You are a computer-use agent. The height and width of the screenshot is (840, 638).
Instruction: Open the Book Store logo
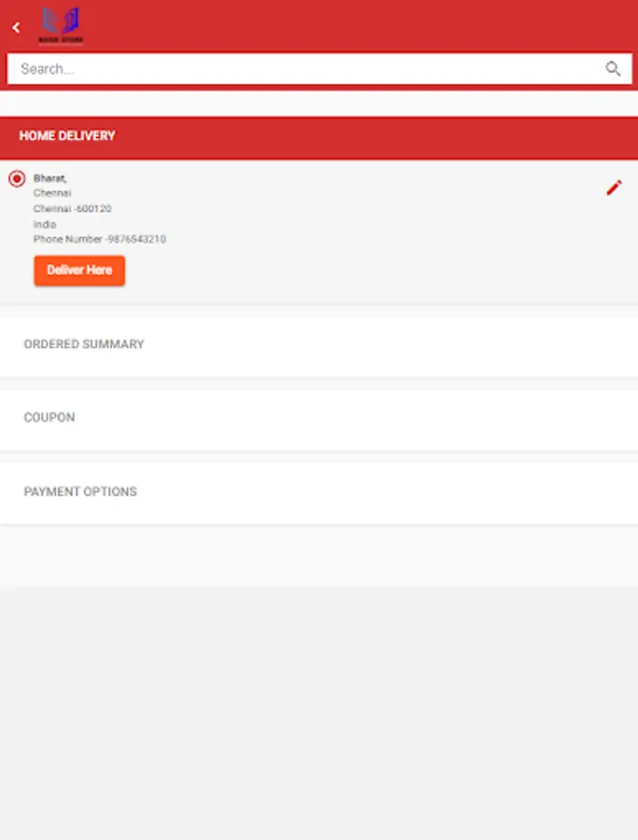pos(61,26)
